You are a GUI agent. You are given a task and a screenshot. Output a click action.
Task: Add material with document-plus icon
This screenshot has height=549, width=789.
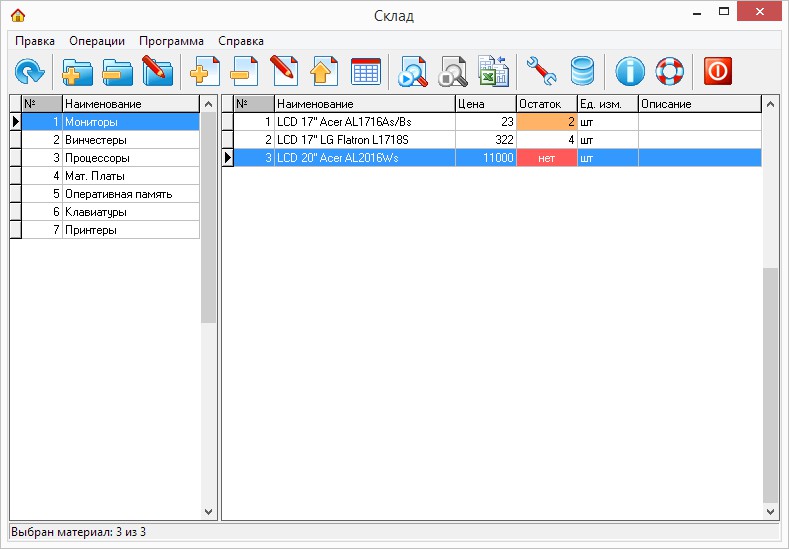point(205,71)
